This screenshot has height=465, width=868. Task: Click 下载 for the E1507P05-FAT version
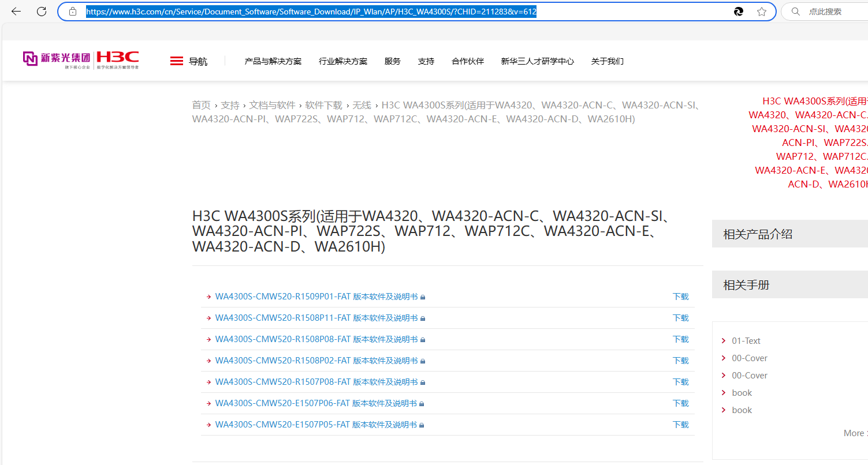pyautogui.click(x=681, y=425)
